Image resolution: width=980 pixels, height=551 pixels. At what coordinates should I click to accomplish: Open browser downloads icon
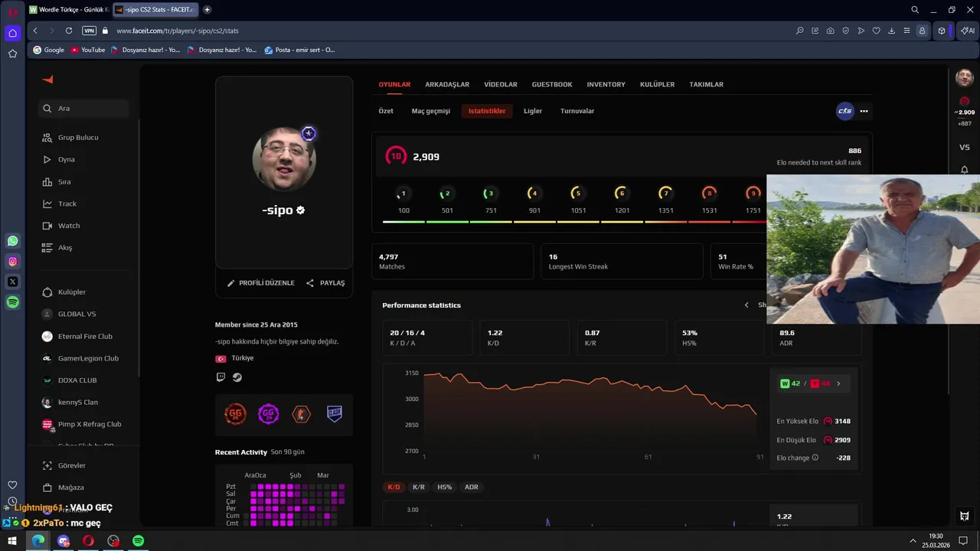coord(892,31)
